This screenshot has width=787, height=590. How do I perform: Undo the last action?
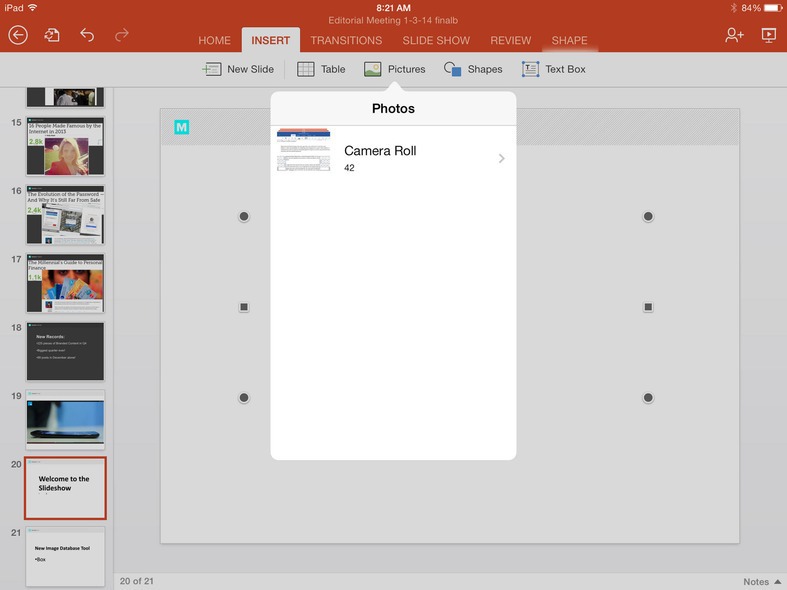[87, 35]
